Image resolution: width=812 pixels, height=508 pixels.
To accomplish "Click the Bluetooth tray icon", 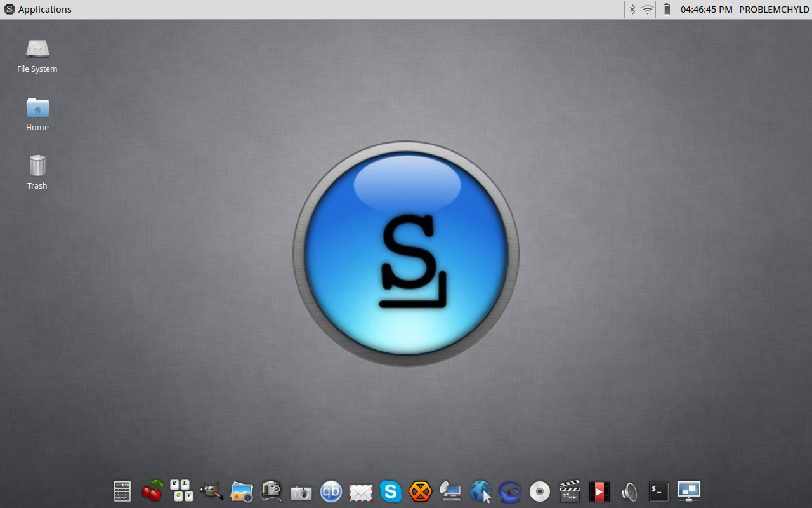I will coord(632,10).
